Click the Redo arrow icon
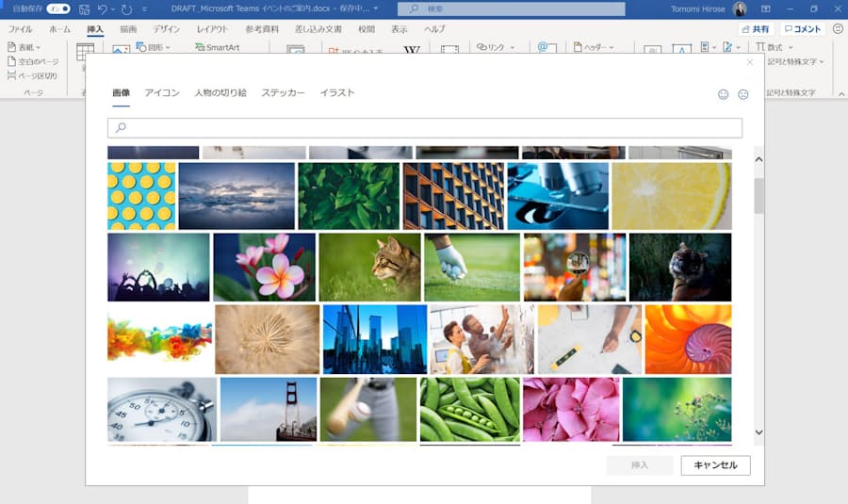The height and width of the screenshot is (504, 848). click(x=126, y=8)
